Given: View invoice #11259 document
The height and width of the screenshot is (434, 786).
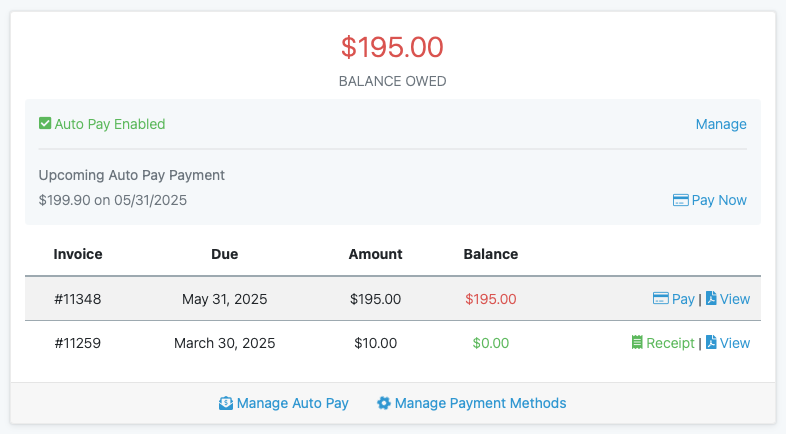Looking at the screenshot, I should (x=734, y=343).
